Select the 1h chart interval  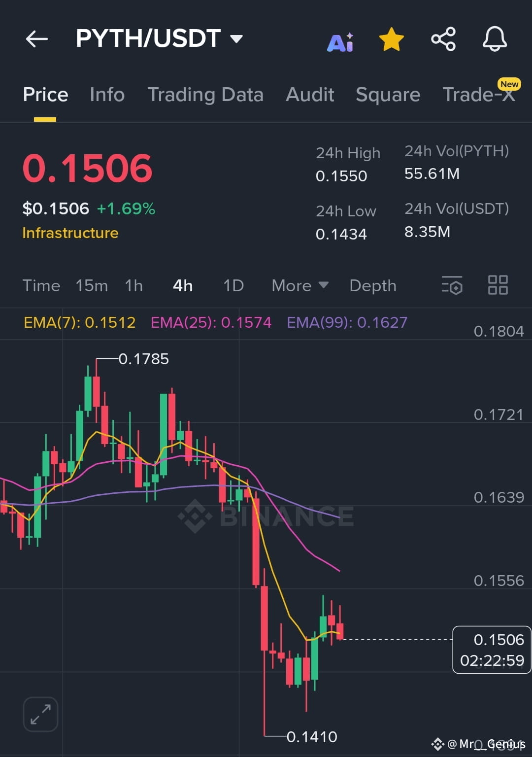point(134,286)
